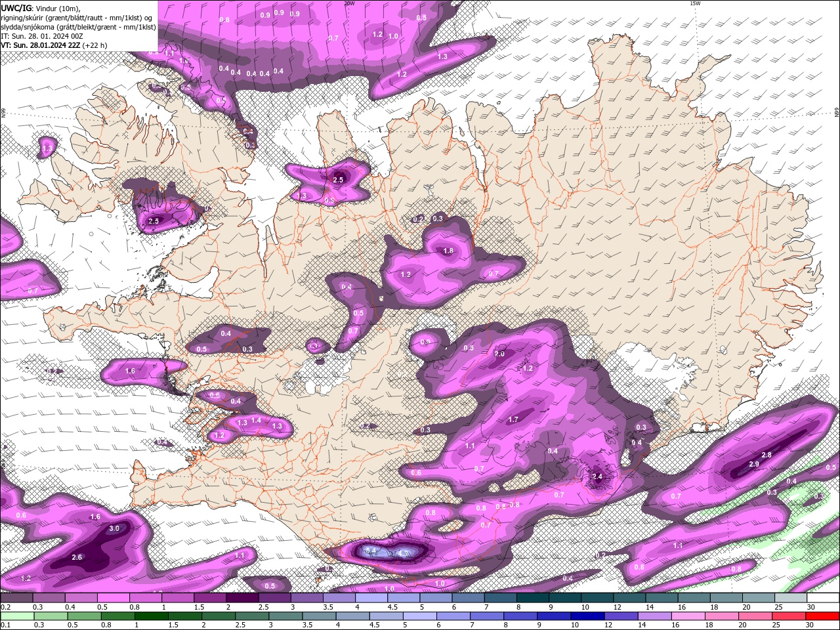Click the 'slydda/snjókoma' legend description line
Viewport: 840px width, 630px height.
[78, 27]
